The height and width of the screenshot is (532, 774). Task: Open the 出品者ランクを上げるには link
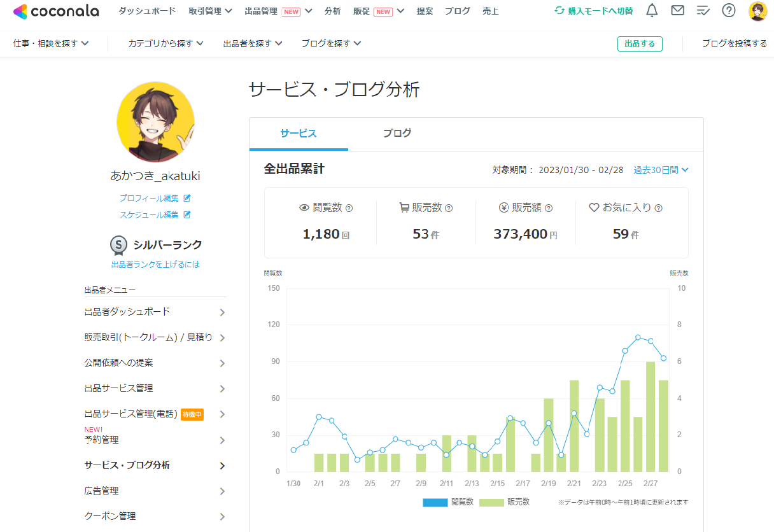click(155, 264)
